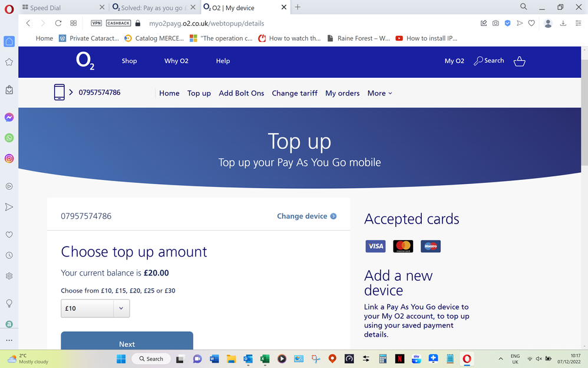The image size is (588, 368).
Task: Toggle the Opera VPN badge
Action: coord(96,23)
